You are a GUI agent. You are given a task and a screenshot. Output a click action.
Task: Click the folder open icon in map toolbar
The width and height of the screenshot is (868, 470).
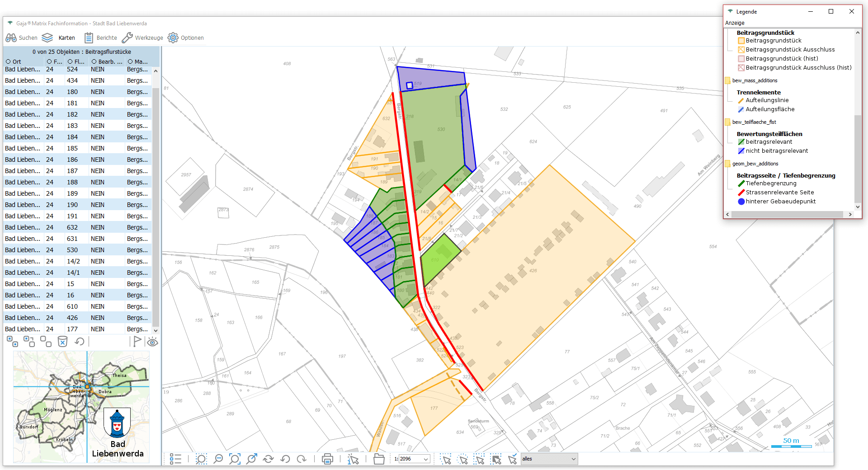(379, 459)
